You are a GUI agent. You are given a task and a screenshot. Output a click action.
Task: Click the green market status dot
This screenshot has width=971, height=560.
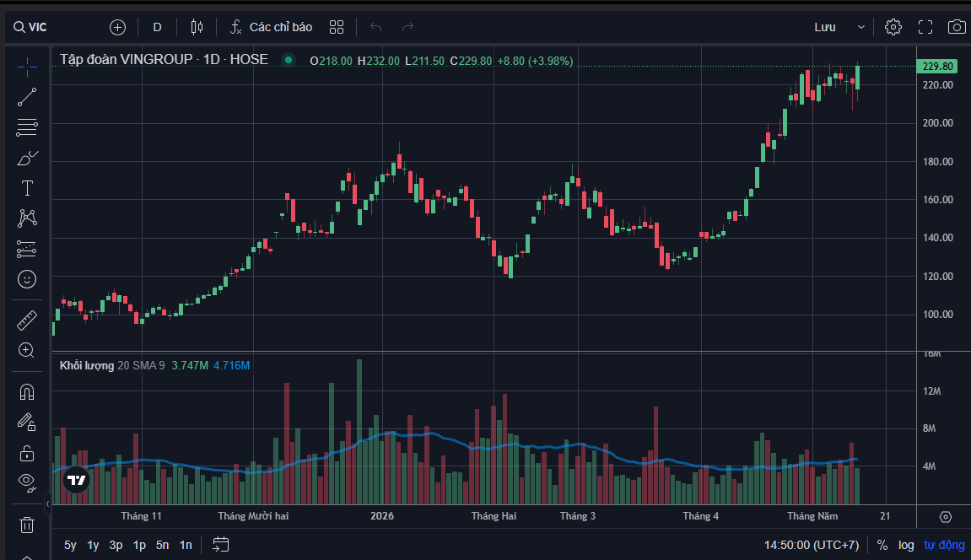tap(288, 60)
